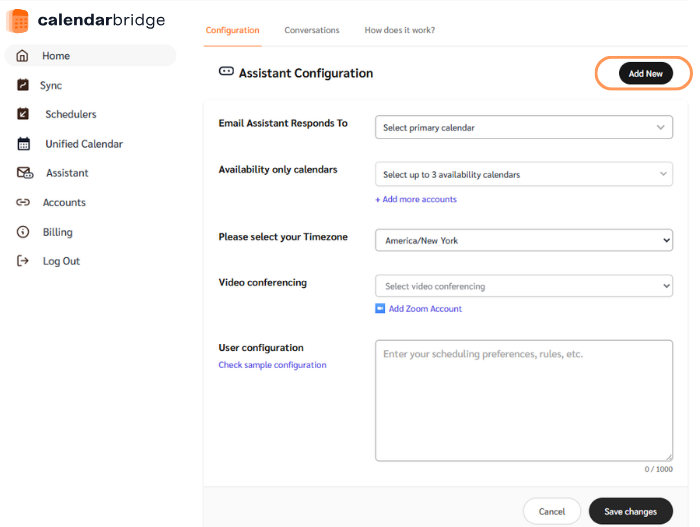Click the text area resize handle
Screen dimensions: 700x527
pyautogui.click(x=669, y=457)
